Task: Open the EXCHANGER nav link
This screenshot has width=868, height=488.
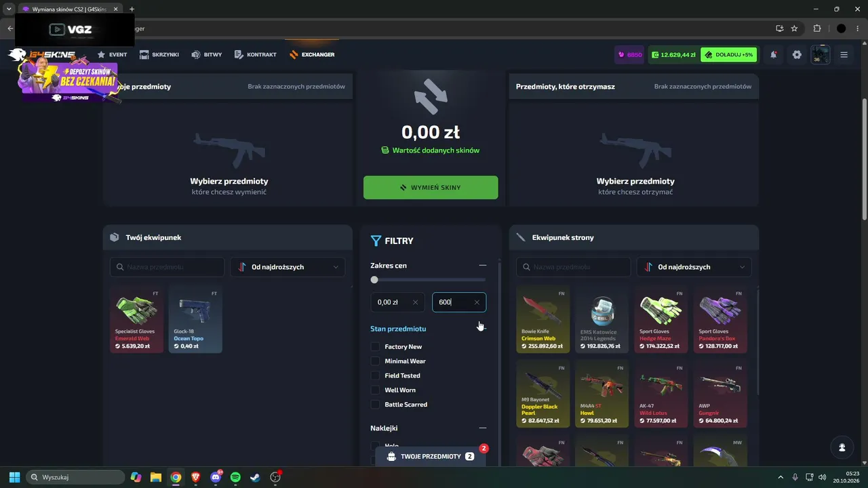Action: pyautogui.click(x=312, y=55)
